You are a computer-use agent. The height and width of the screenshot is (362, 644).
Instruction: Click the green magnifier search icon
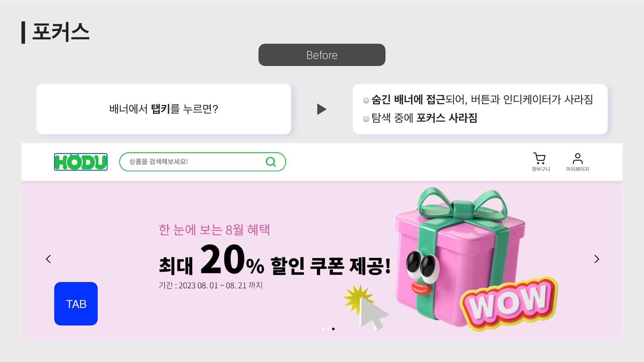click(x=271, y=162)
